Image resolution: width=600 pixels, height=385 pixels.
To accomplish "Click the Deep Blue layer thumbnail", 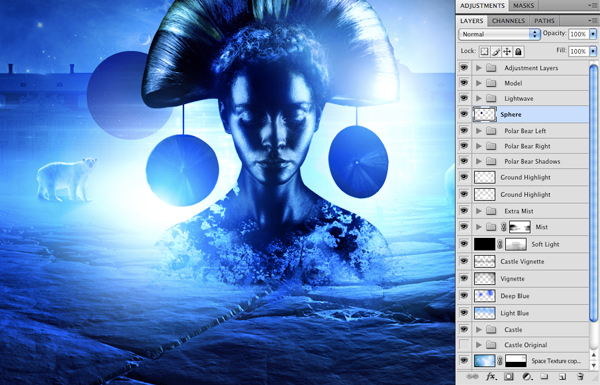I will tap(485, 296).
